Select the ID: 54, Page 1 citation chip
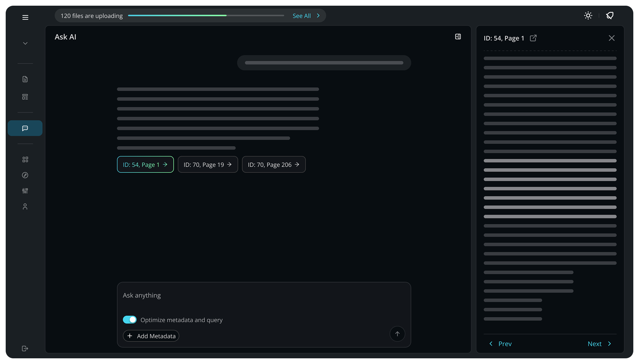639x364 pixels. (145, 164)
